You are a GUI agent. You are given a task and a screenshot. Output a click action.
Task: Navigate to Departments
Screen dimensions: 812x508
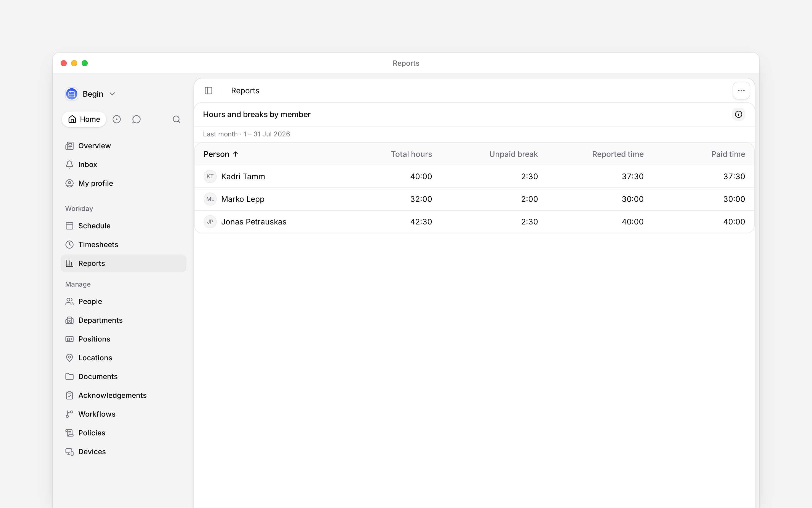[124, 320]
